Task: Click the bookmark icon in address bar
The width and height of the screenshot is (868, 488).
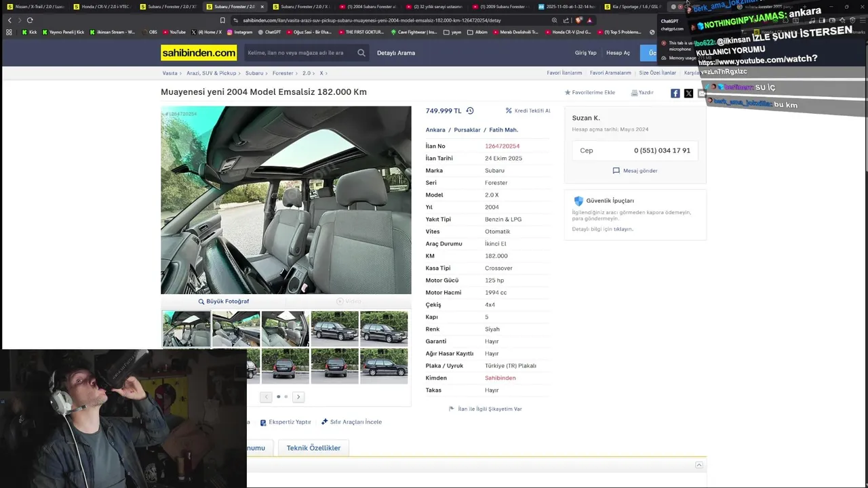Action: (222, 20)
